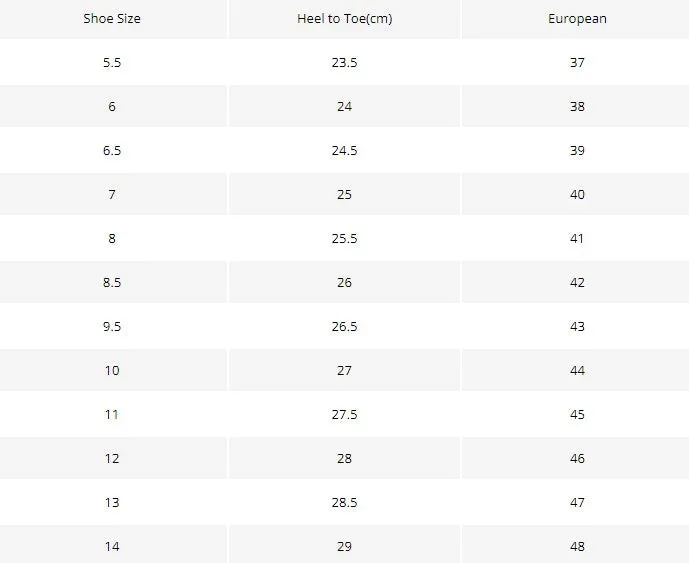Select the 29 cm heel to toe cell
This screenshot has height=563, width=689.
344,544
